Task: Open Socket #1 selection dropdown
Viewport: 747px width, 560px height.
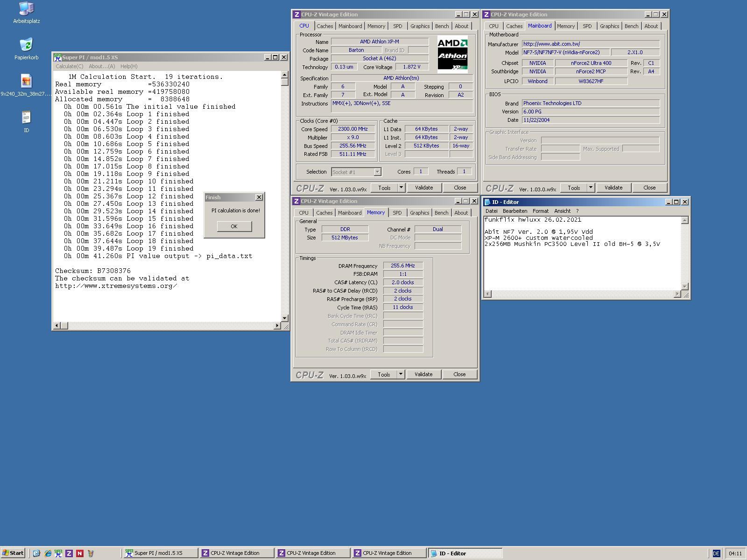Action: (356, 172)
